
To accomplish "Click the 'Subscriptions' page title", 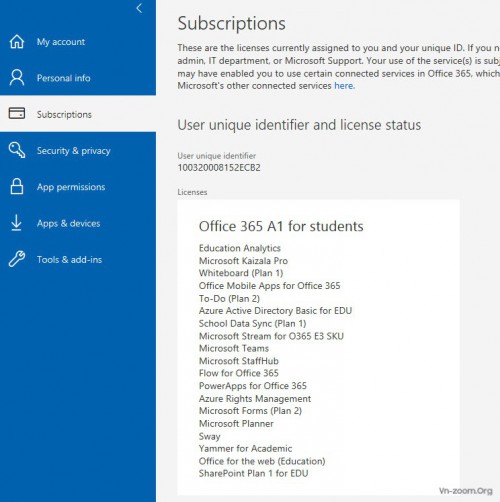I will 232,23.
